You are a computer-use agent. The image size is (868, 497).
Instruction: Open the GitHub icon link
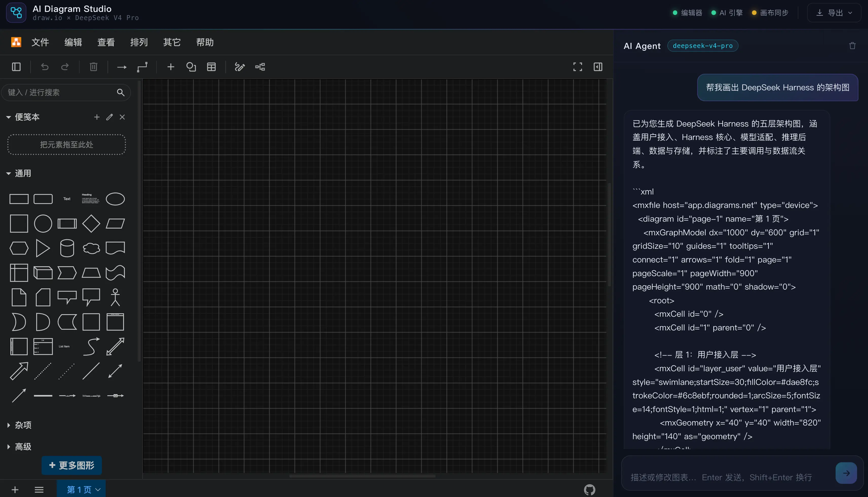tap(590, 490)
